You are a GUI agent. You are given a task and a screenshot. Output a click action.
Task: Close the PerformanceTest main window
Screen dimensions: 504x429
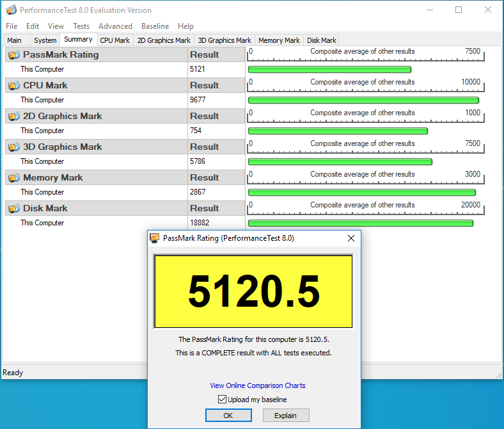click(488, 10)
